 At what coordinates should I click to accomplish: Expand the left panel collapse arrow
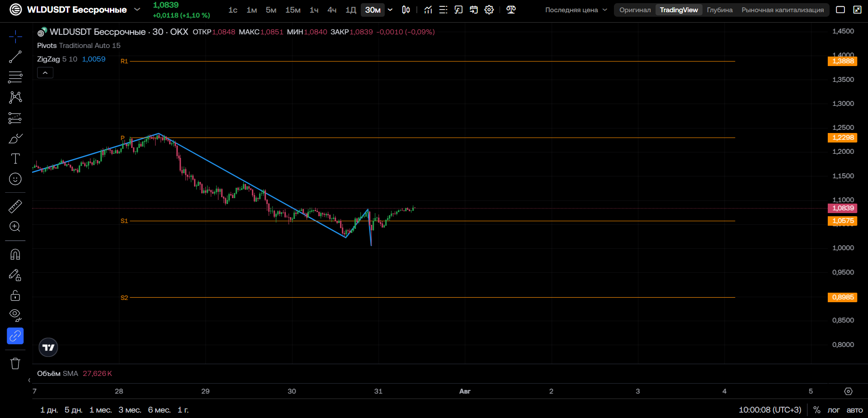coord(29,380)
